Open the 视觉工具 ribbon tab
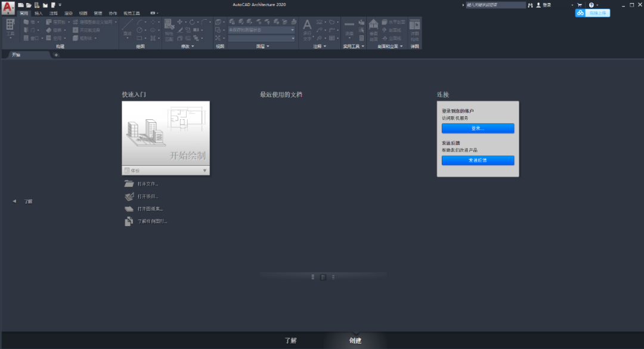644x349 pixels. [x=131, y=13]
